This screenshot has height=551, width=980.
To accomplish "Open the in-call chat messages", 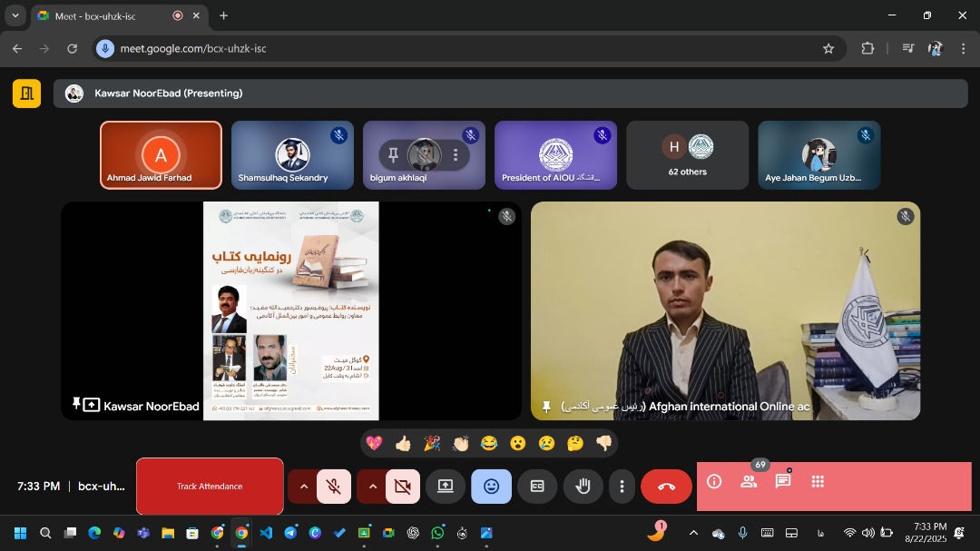I will [x=782, y=482].
